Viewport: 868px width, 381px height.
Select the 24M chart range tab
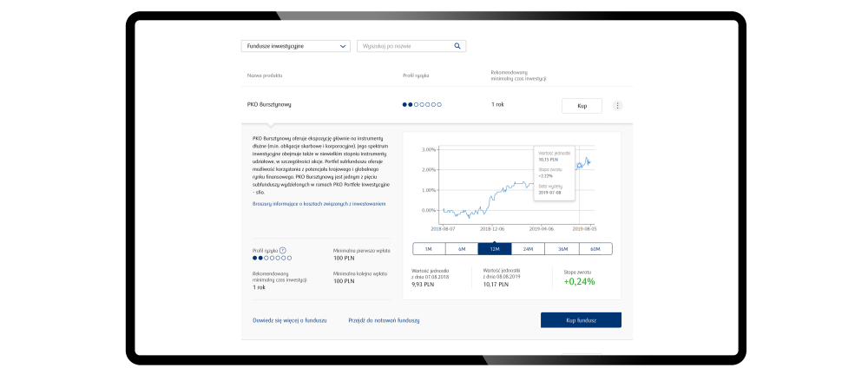point(528,248)
